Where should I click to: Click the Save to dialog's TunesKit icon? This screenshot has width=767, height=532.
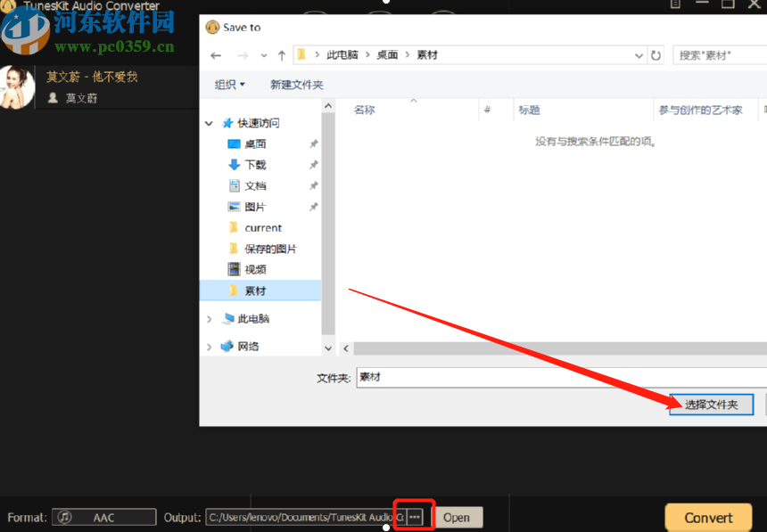tap(212, 27)
